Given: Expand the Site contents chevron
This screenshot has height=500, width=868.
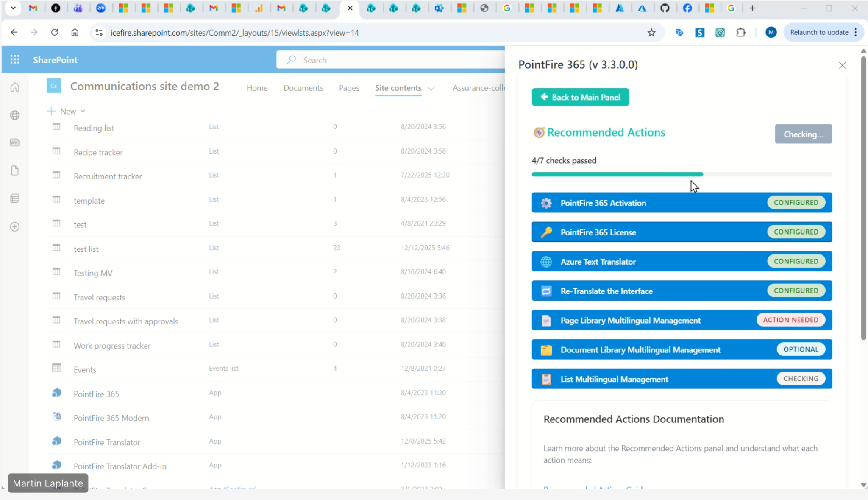Looking at the screenshot, I should click(431, 88).
